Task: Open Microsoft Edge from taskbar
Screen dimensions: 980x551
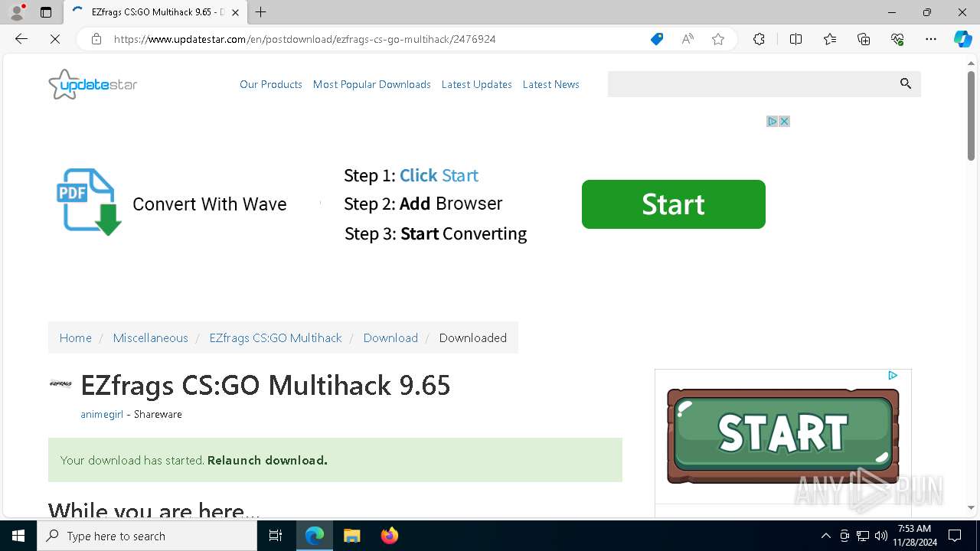Action: pos(315,536)
